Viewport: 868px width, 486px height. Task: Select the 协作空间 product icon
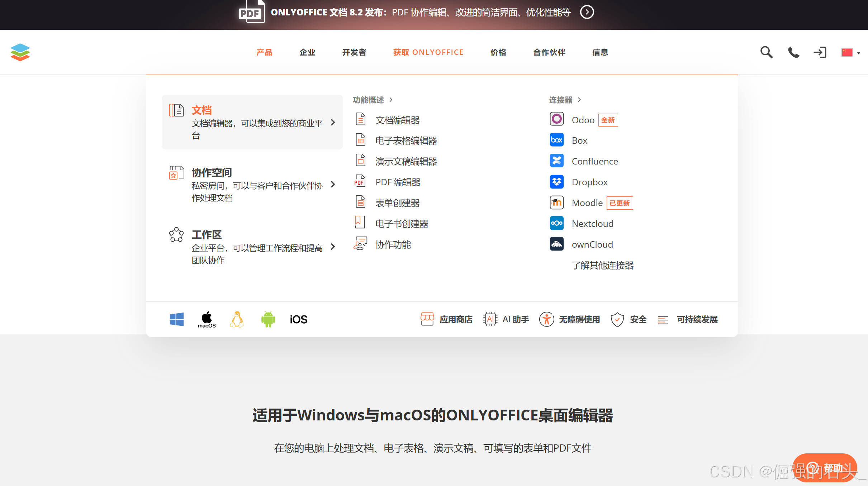pos(176,172)
